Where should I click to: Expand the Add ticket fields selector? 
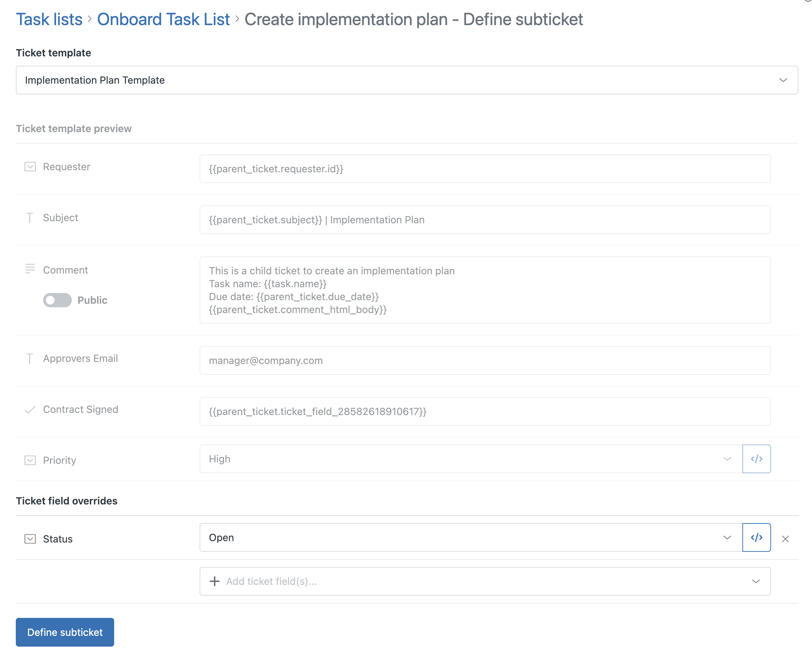(755, 581)
